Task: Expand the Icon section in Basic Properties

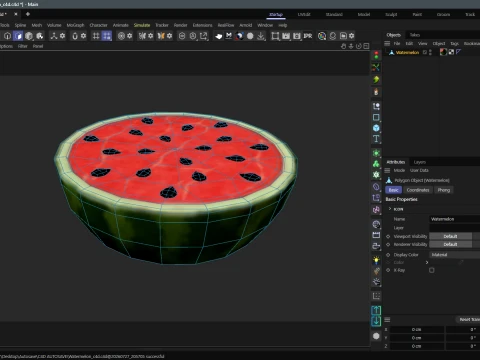Action: [390, 209]
